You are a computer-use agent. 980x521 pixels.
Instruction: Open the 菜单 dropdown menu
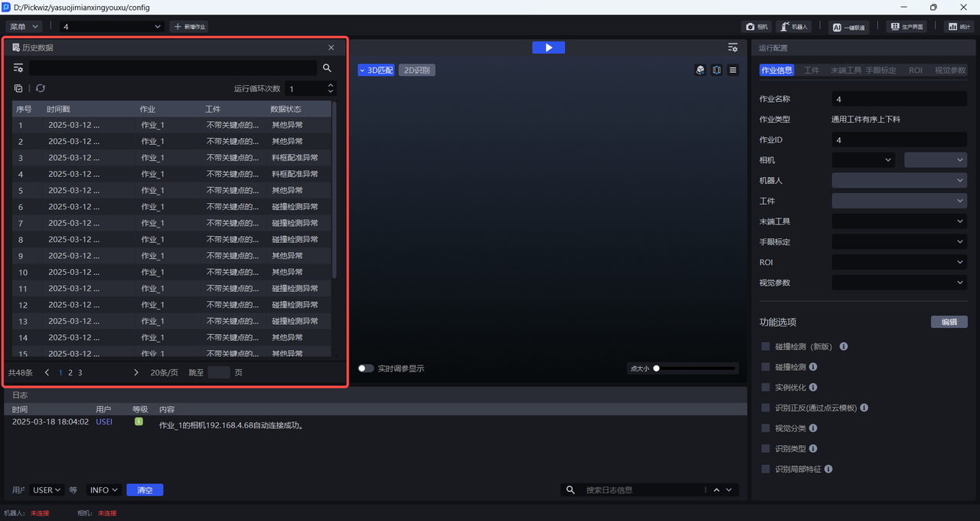click(x=24, y=27)
